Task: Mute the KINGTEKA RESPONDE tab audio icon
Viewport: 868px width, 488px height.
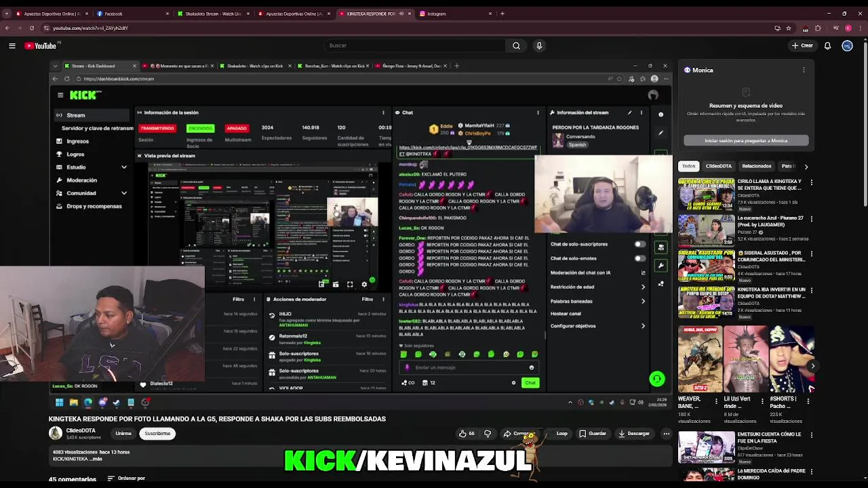Action: [401, 14]
